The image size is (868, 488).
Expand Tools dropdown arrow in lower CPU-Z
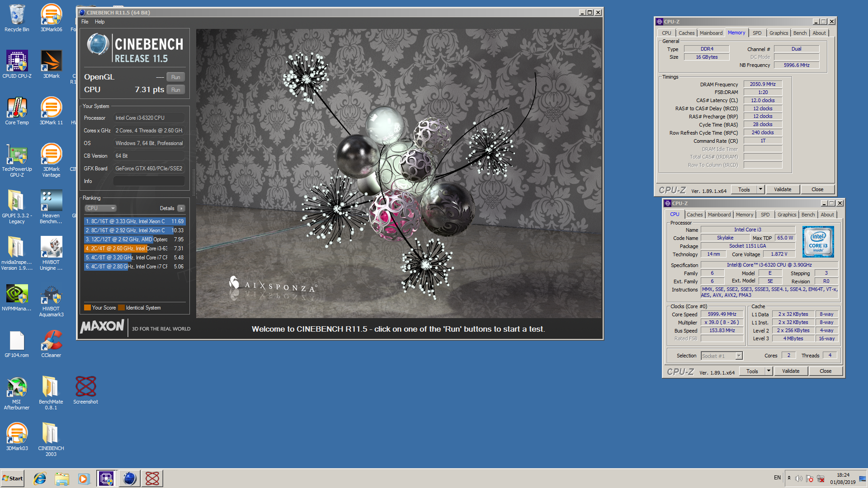tap(769, 371)
